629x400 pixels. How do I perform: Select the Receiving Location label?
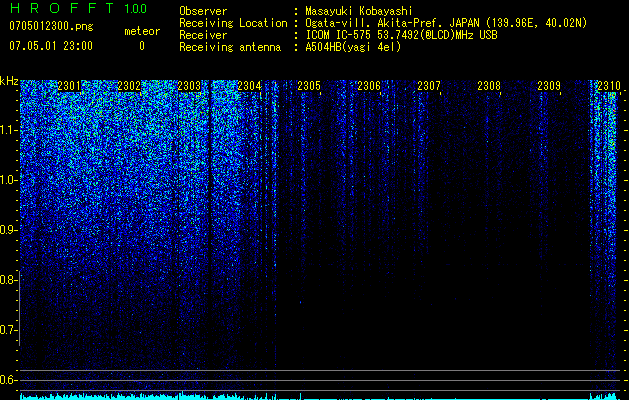click(233, 23)
